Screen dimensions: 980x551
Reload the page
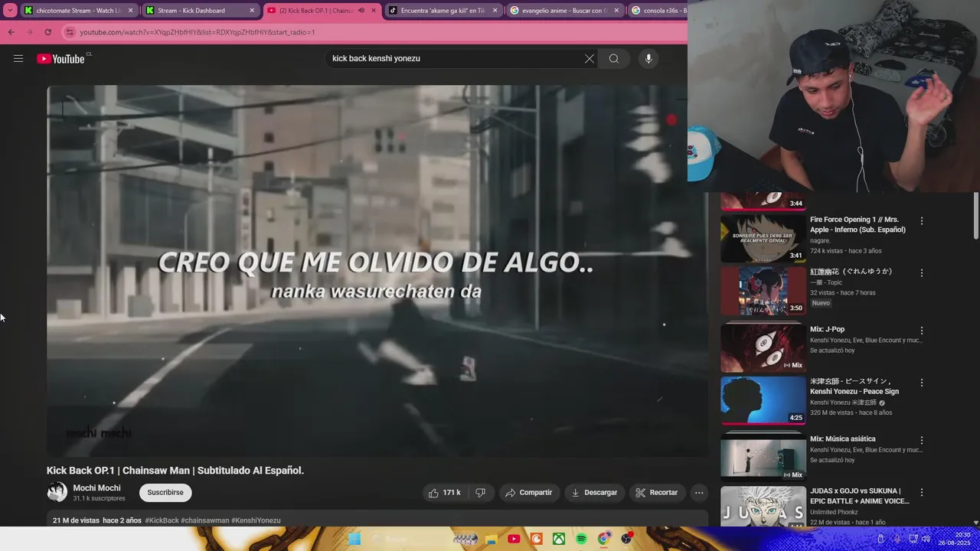point(47,32)
